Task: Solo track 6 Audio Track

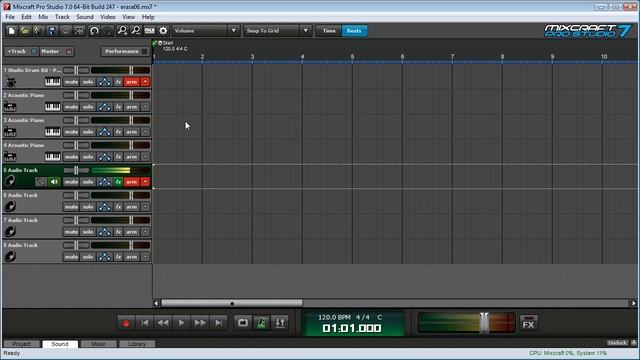Action: [88, 207]
